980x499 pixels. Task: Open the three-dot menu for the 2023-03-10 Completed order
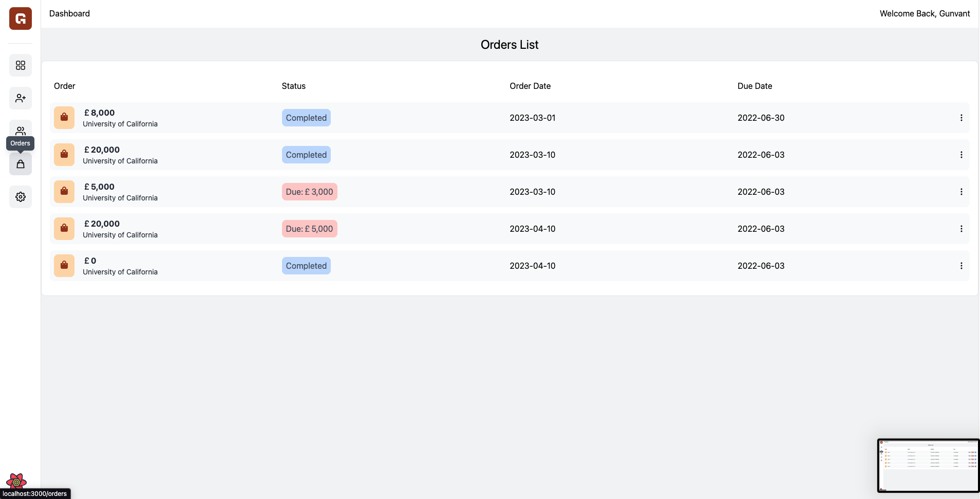962,155
